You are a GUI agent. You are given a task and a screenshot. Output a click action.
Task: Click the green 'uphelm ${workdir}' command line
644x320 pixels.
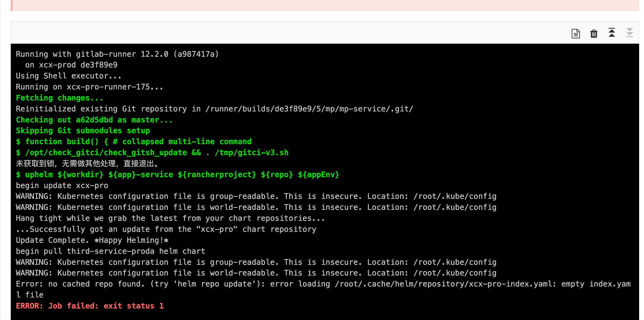178,175
